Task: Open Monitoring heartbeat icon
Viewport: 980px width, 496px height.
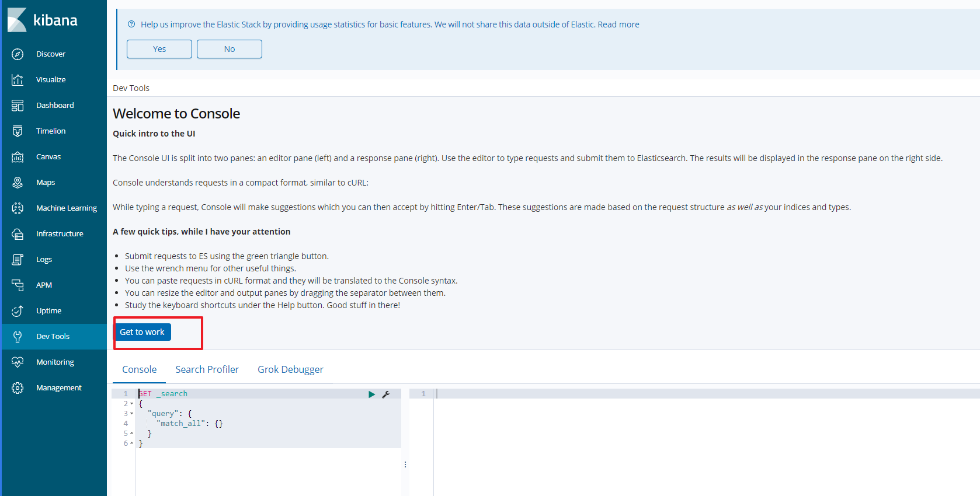Action: tap(18, 362)
